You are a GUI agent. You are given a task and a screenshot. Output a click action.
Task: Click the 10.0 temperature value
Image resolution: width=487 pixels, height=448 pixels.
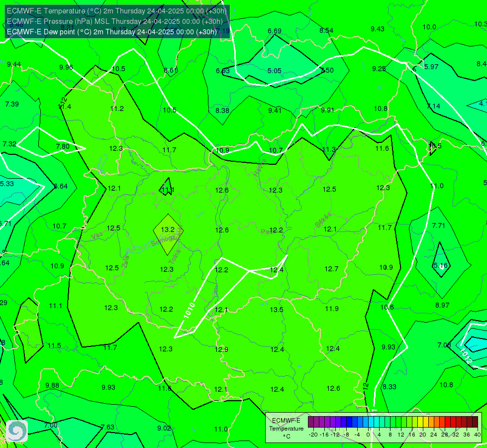point(429,27)
